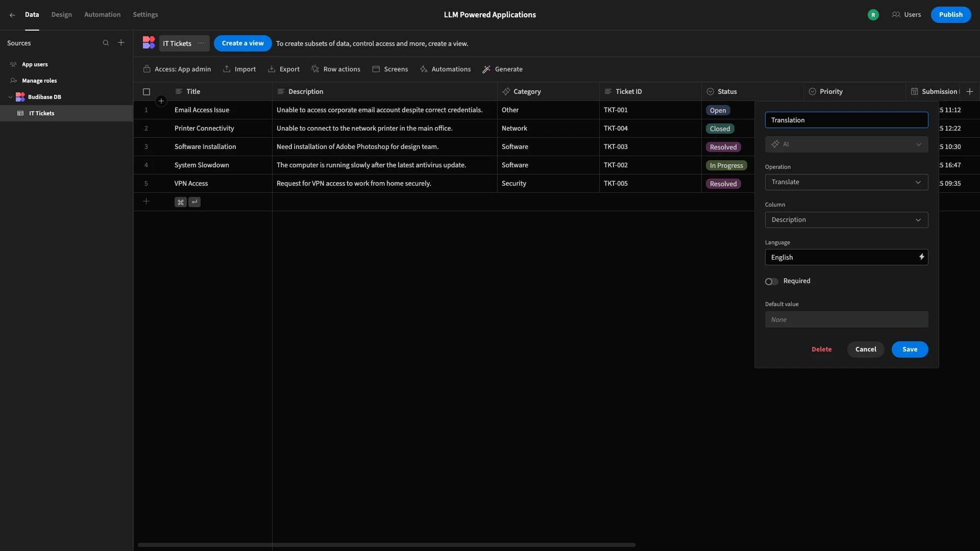Screen dimensions: 980x551
Task: Click the expand row icon near row 1
Action: click(161, 101)
